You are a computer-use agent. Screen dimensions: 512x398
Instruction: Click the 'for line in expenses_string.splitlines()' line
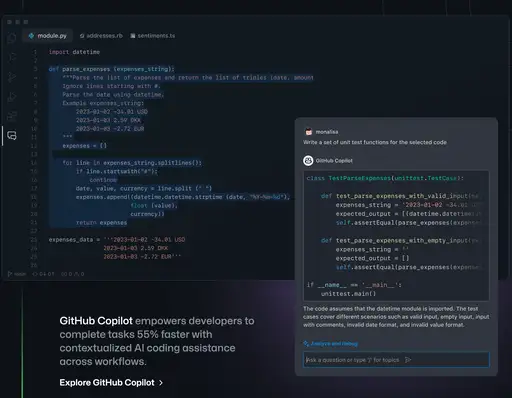132,163
